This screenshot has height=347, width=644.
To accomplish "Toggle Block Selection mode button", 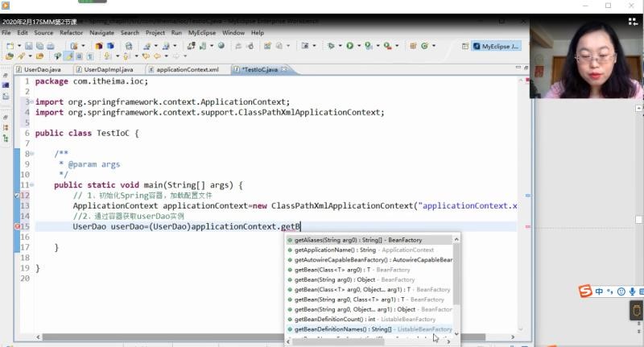I will click(x=79, y=56).
